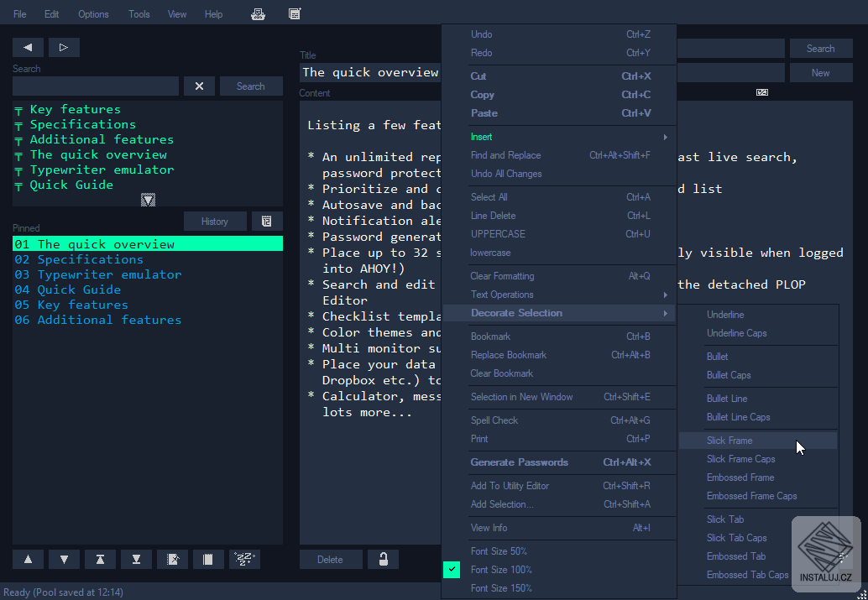Select Generate Passwords in the context menu
The height and width of the screenshot is (600, 868).
[519, 462]
